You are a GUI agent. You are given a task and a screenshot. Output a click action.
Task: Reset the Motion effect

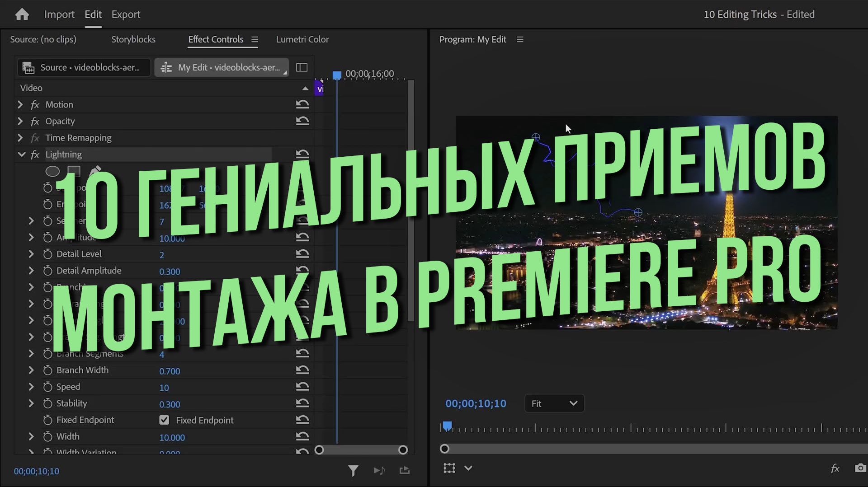302,104
